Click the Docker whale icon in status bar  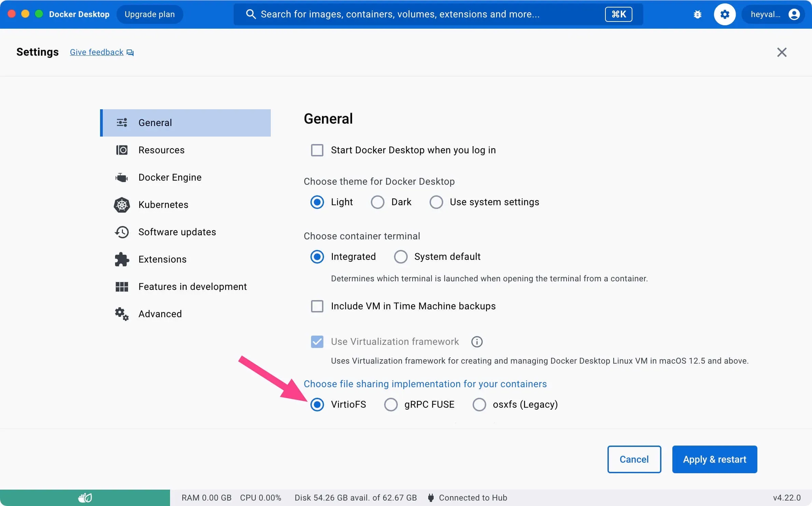point(85,498)
